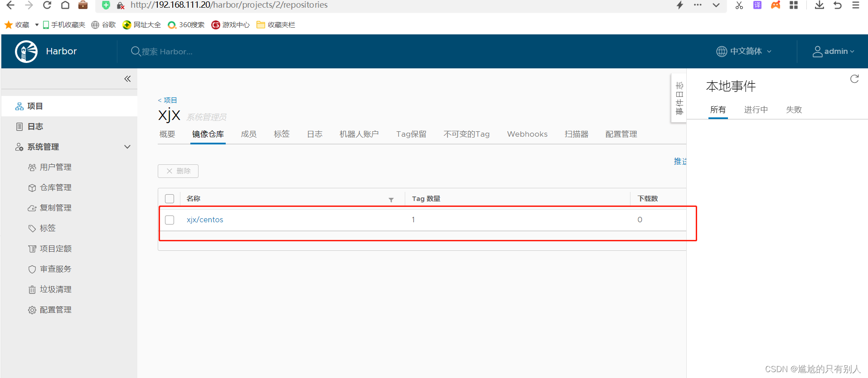The height and width of the screenshot is (378, 868).
Task: Go to the browser home page icon
Action: [65, 5]
